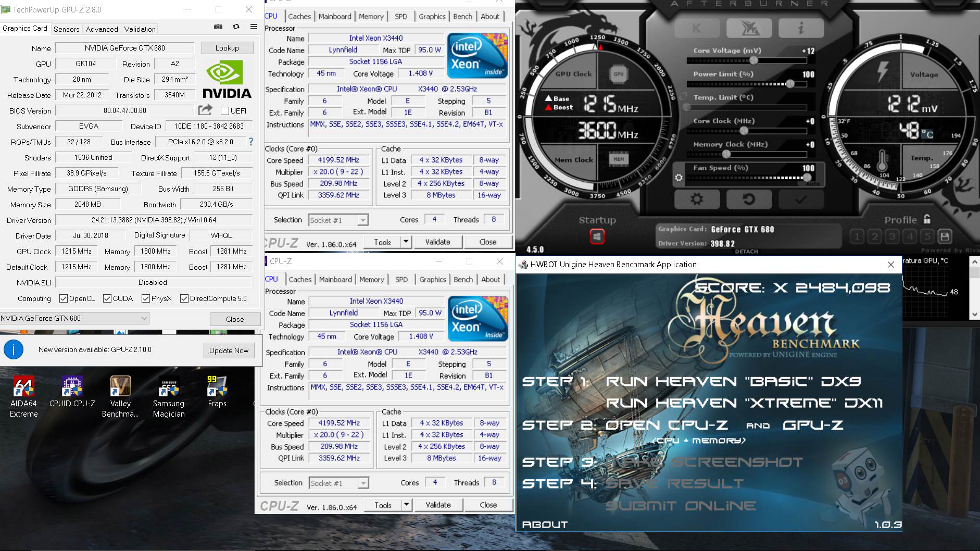The width and height of the screenshot is (980, 551).
Task: Click the NVIDIA logo in GPU-Z
Action: pyautogui.click(x=227, y=80)
